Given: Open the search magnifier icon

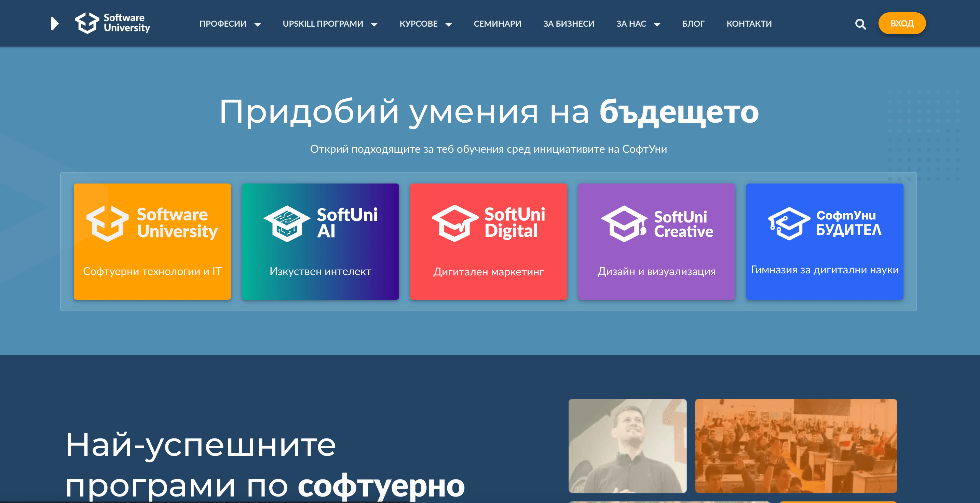Looking at the screenshot, I should (x=860, y=24).
